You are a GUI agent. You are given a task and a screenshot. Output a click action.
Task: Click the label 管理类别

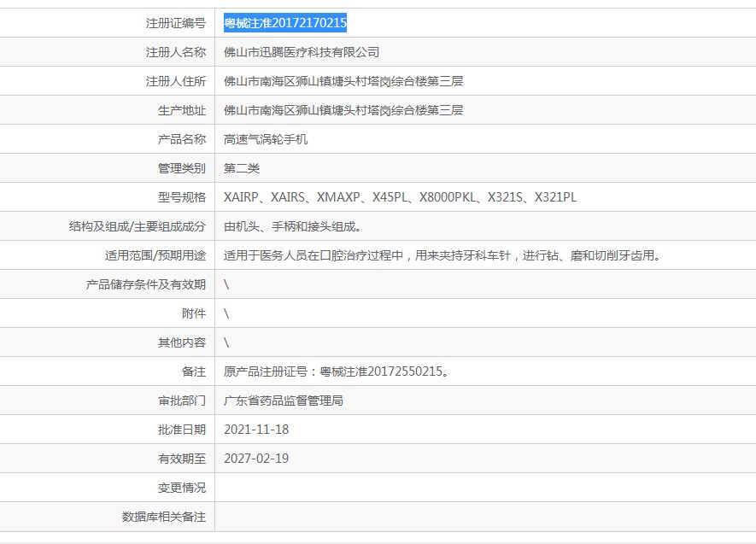(182, 168)
